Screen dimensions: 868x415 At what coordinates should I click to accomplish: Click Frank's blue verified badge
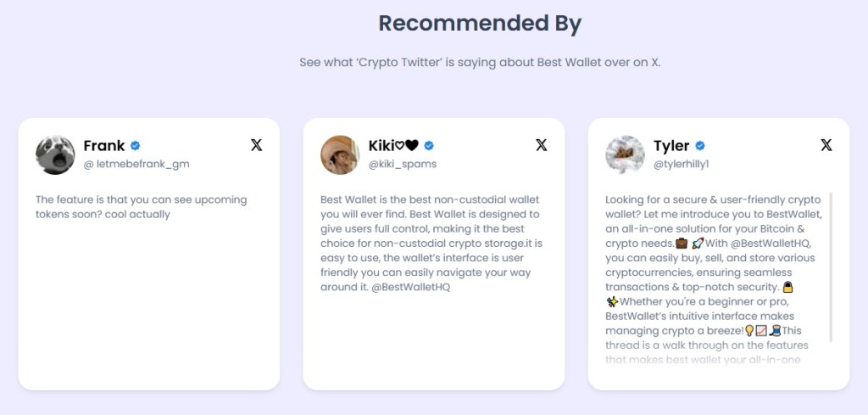pos(136,146)
